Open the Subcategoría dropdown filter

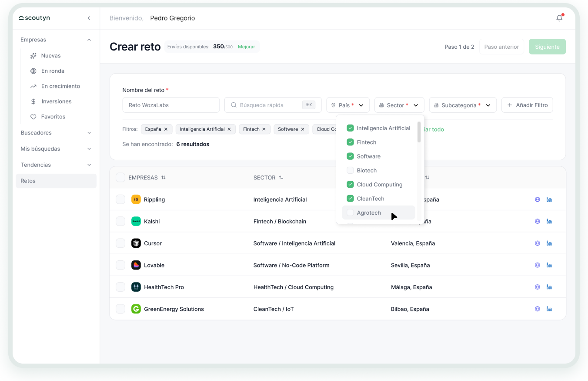(463, 105)
